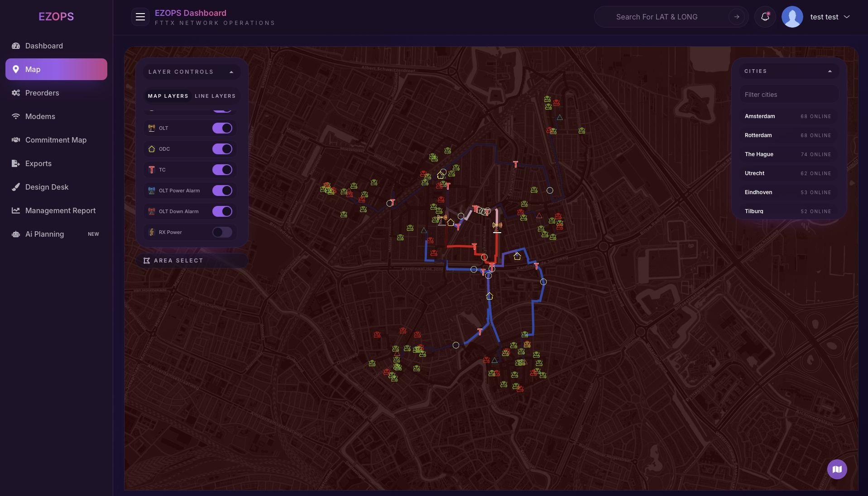Toggle off the OLT layer
868x496 pixels.
[x=222, y=128]
